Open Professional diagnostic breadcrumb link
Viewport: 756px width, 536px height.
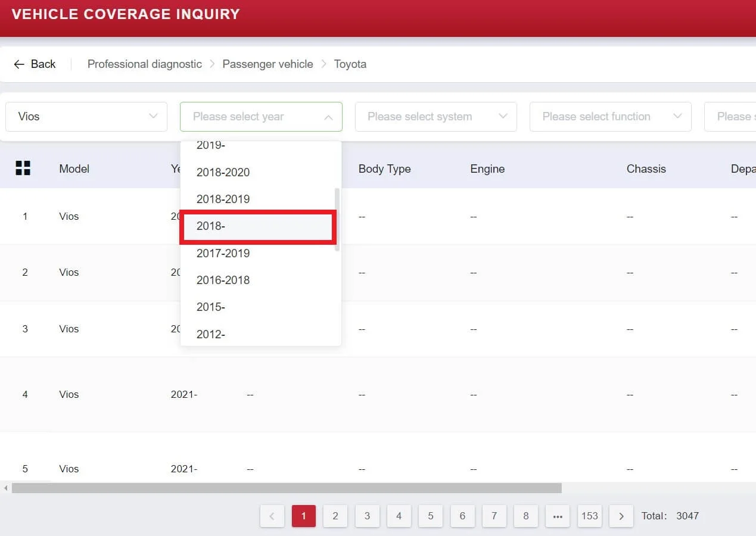click(x=144, y=64)
